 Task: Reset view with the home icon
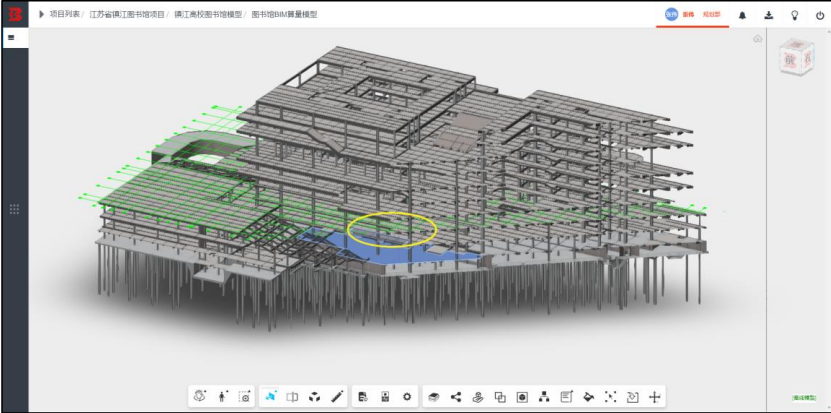(x=758, y=38)
